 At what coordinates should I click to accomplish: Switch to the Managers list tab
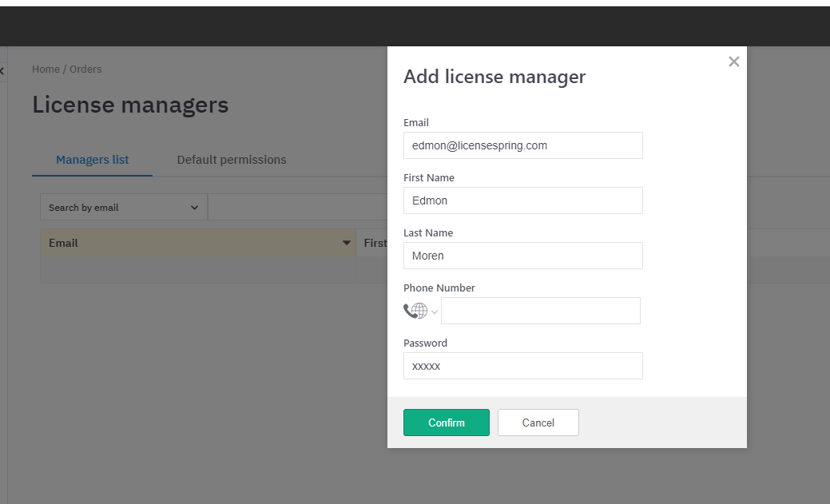(92, 160)
